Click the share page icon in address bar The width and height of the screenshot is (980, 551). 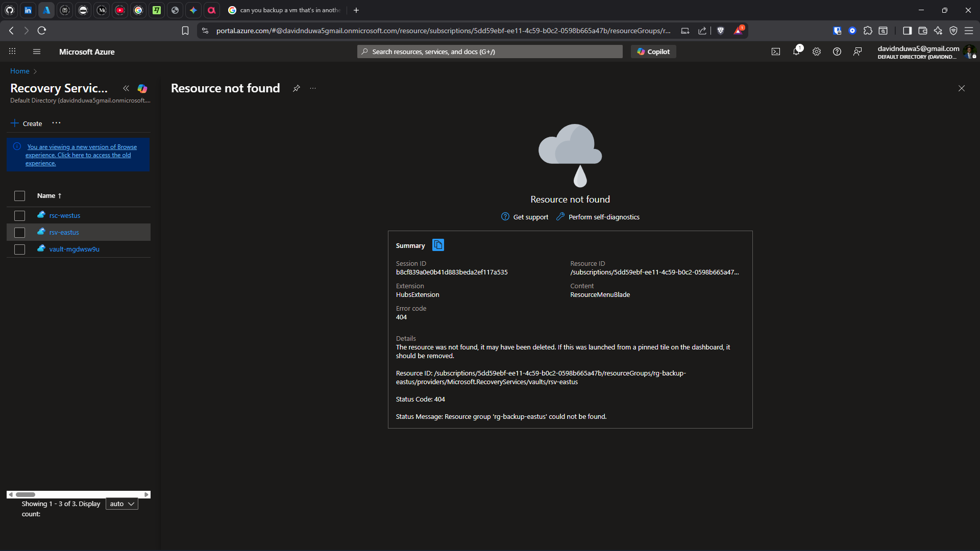pos(702,31)
